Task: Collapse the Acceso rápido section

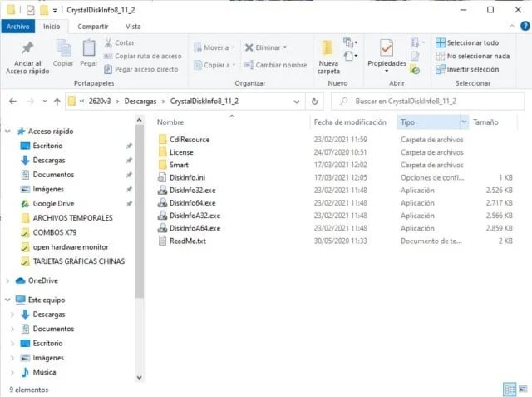Action: 8,131
